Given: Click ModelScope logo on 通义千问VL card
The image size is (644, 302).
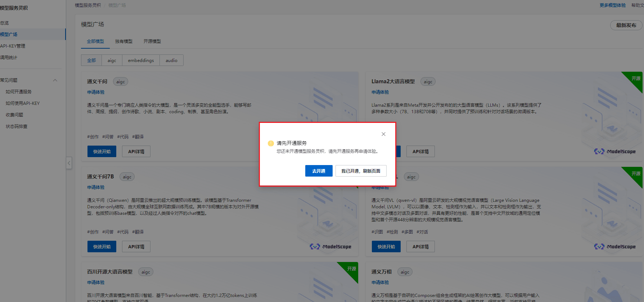Looking at the screenshot, I should coord(615,247).
